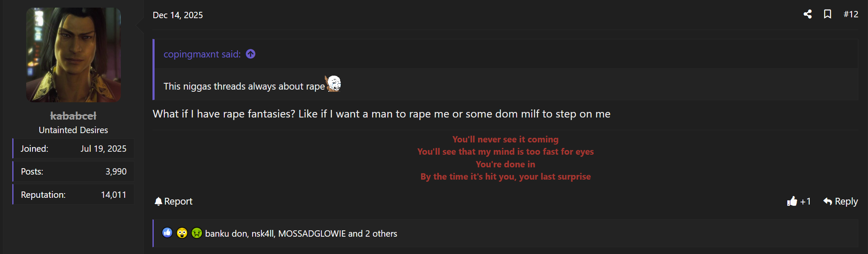Click the shocked face reaction icon
Screen dimensions: 868x254
[x=182, y=233]
